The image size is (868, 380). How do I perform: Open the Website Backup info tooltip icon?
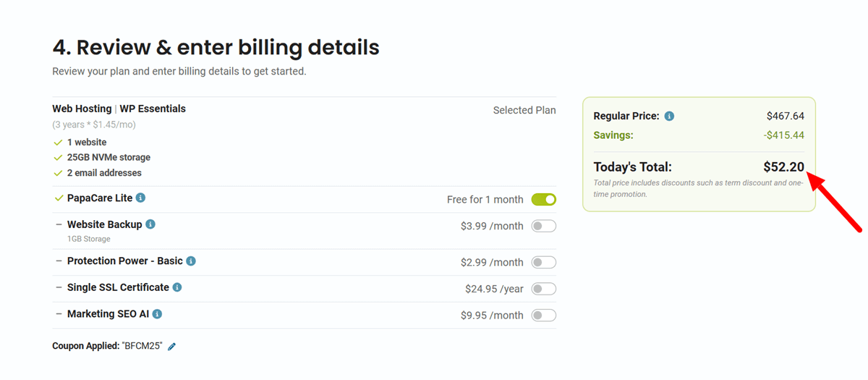pos(150,224)
